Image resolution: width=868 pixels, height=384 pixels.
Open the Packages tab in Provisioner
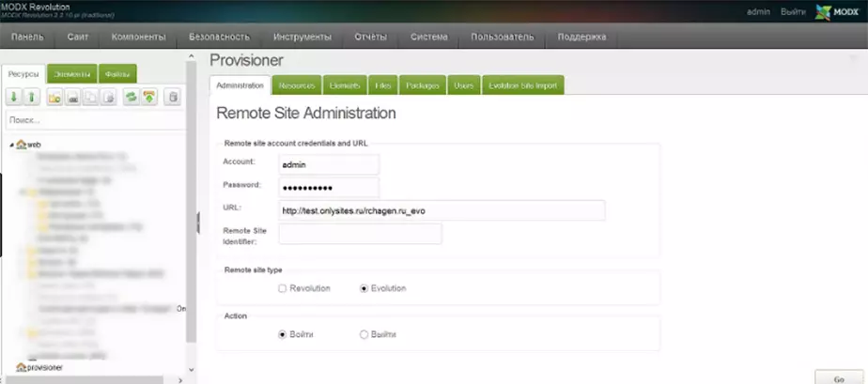point(423,85)
